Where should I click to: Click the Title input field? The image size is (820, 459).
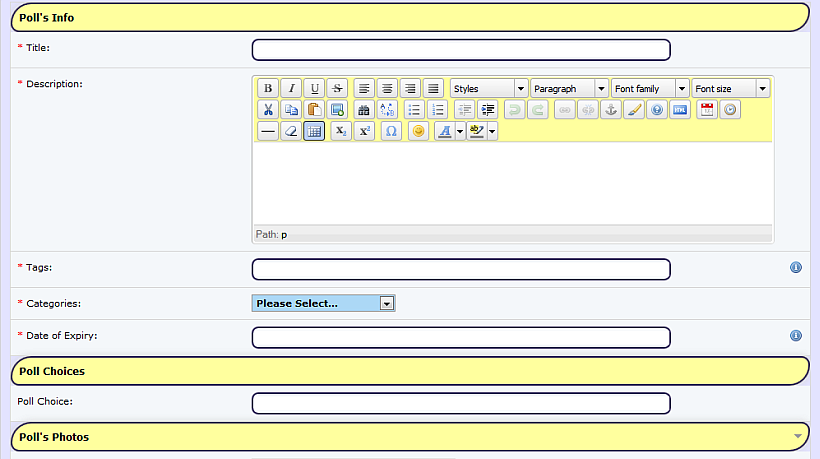coord(461,50)
